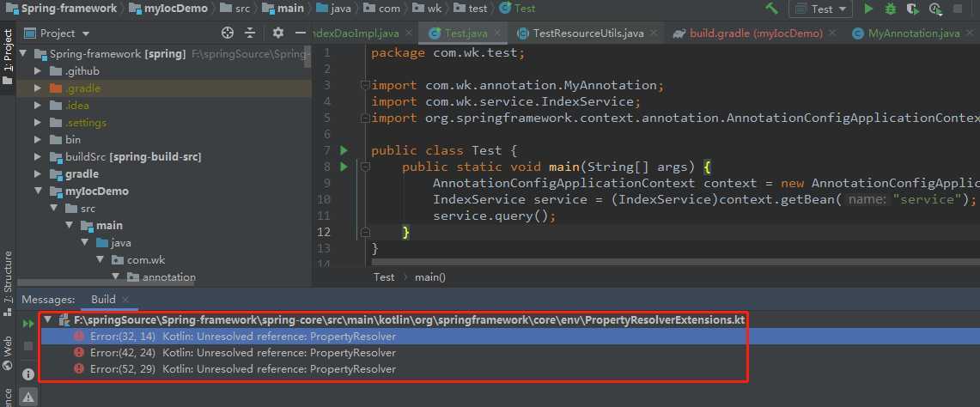Click the greyed-out Stop button in toolbar
Image resolution: width=980 pixels, height=407 pixels.
pos(958,9)
